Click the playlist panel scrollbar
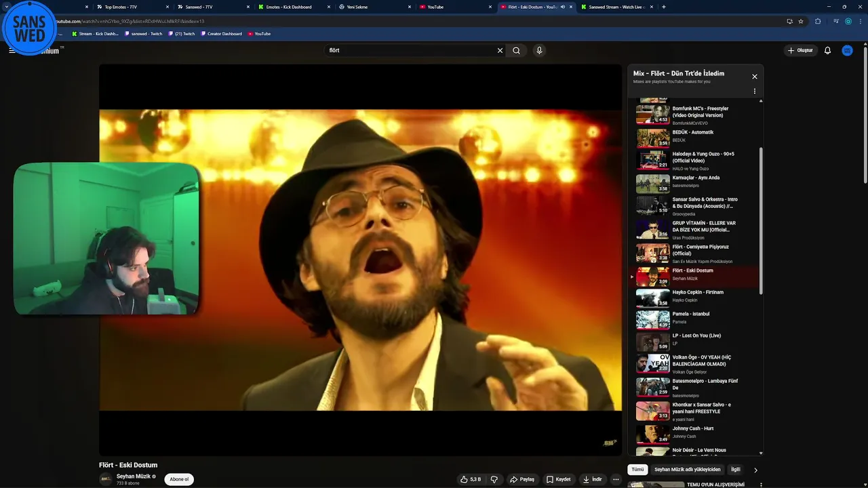The width and height of the screenshot is (868, 488). (761, 220)
